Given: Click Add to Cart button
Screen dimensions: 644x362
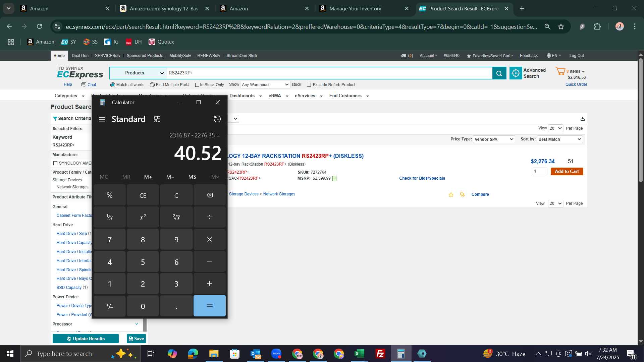Looking at the screenshot, I should (567, 172).
